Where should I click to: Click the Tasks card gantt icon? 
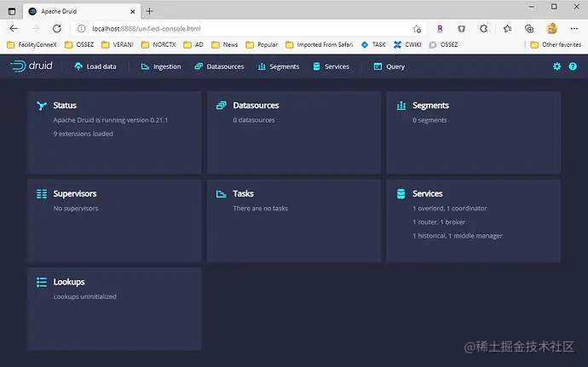(222, 194)
